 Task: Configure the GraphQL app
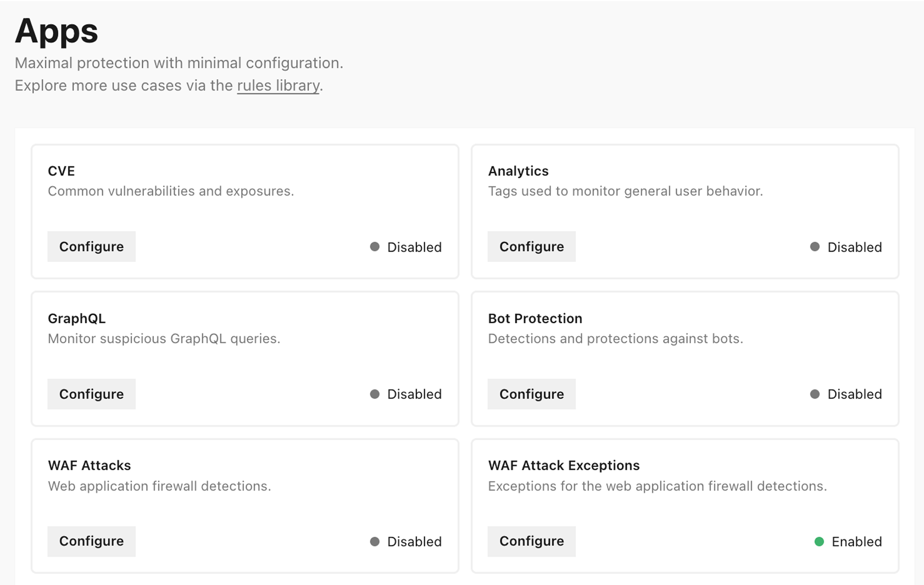92,394
